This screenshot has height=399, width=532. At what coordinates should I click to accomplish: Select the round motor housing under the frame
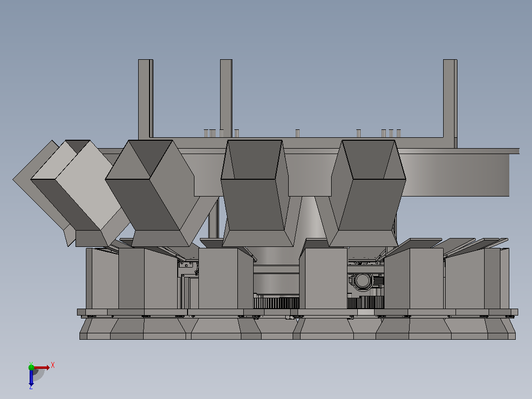[363, 281]
